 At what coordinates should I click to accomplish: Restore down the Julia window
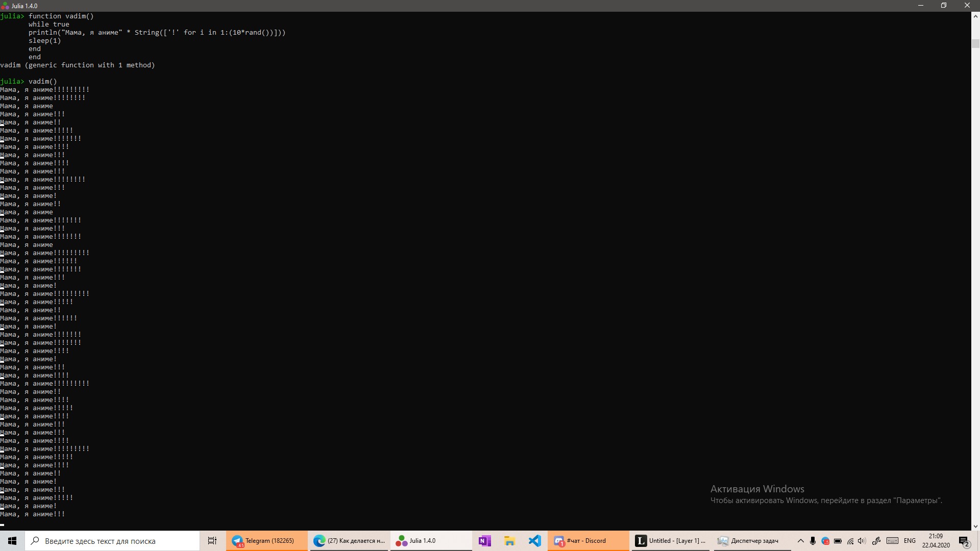point(944,6)
